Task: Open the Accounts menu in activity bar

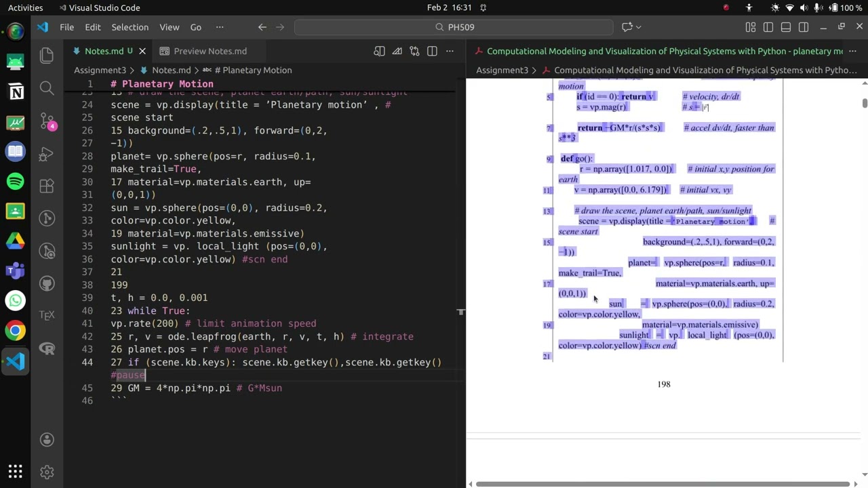Action: [x=47, y=440]
